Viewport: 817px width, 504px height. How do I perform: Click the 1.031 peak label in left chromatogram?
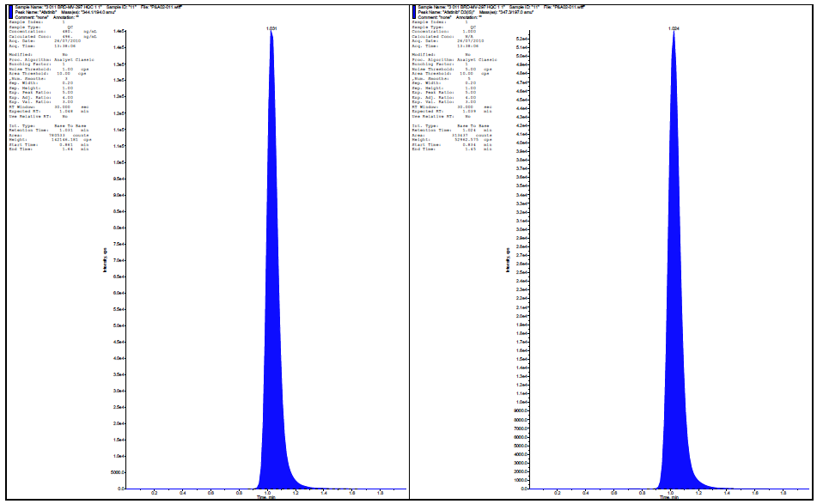(272, 28)
